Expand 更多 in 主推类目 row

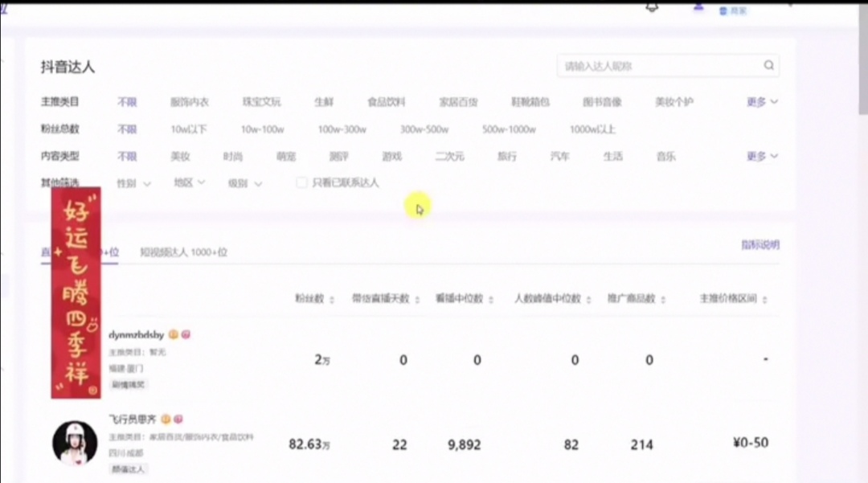click(762, 102)
